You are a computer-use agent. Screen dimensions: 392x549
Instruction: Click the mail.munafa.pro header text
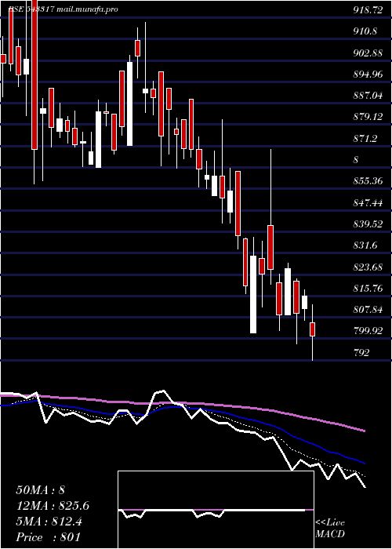[x=86, y=9]
